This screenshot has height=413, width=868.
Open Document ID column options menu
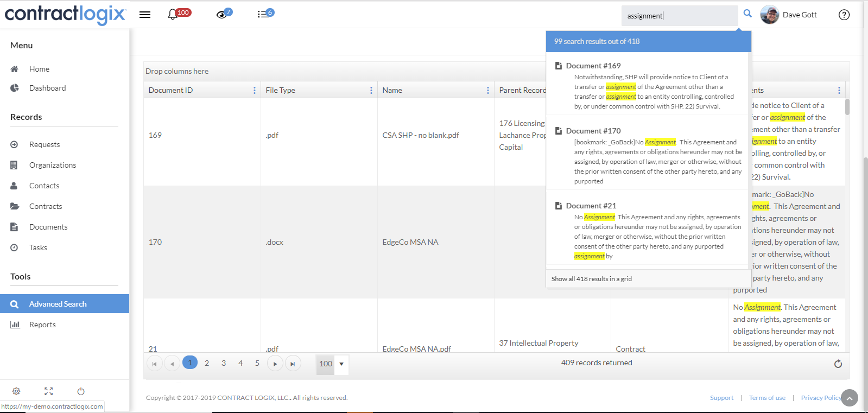[255, 90]
